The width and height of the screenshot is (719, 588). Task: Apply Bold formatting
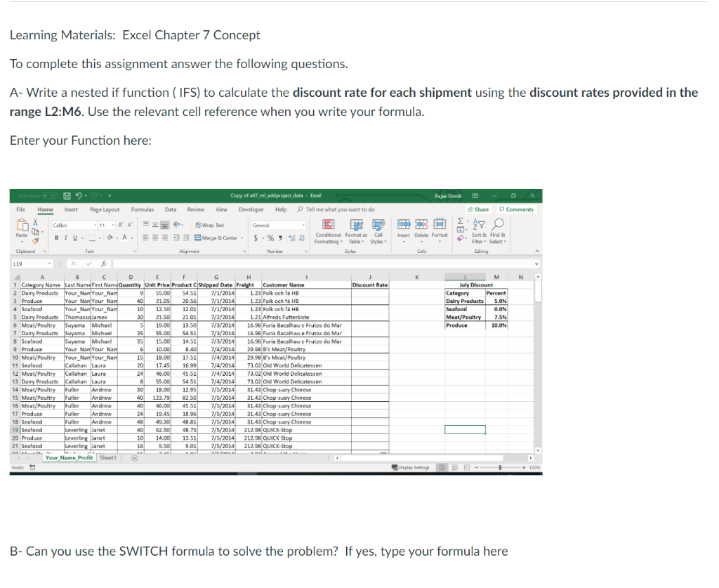[x=56, y=237]
